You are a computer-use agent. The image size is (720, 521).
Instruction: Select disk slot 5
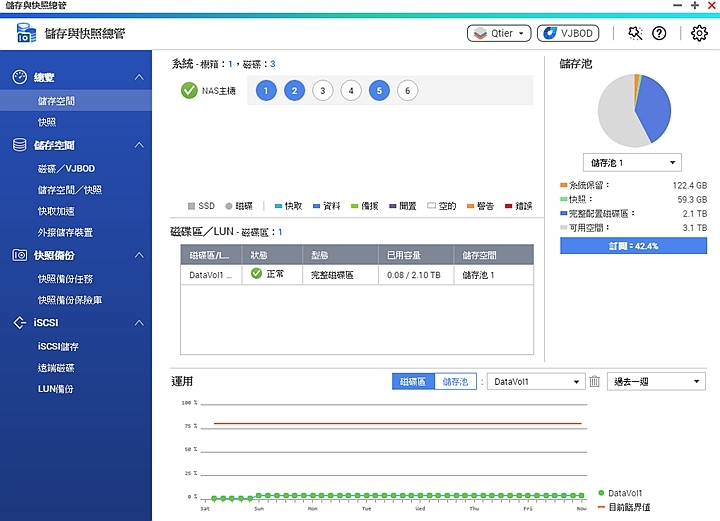[379, 90]
